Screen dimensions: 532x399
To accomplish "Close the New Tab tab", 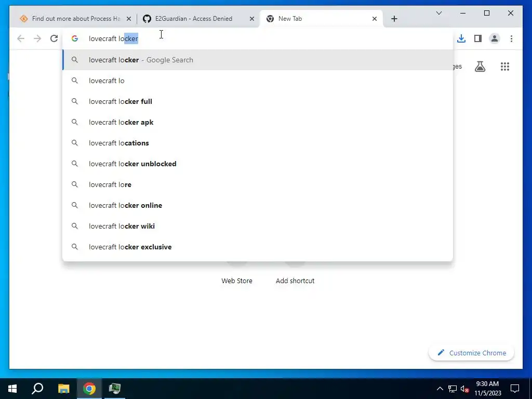I will (374, 19).
